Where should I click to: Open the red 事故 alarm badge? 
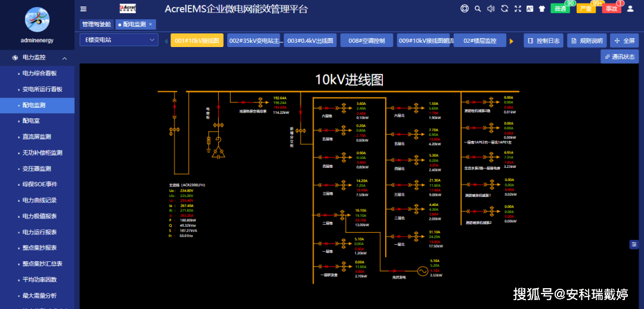click(x=612, y=8)
